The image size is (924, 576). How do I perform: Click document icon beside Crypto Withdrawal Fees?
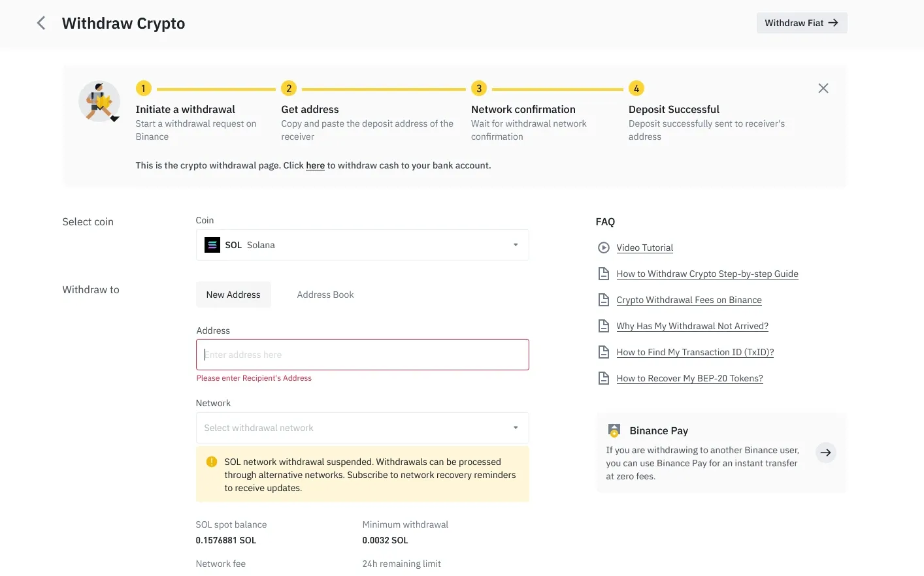pyautogui.click(x=604, y=300)
